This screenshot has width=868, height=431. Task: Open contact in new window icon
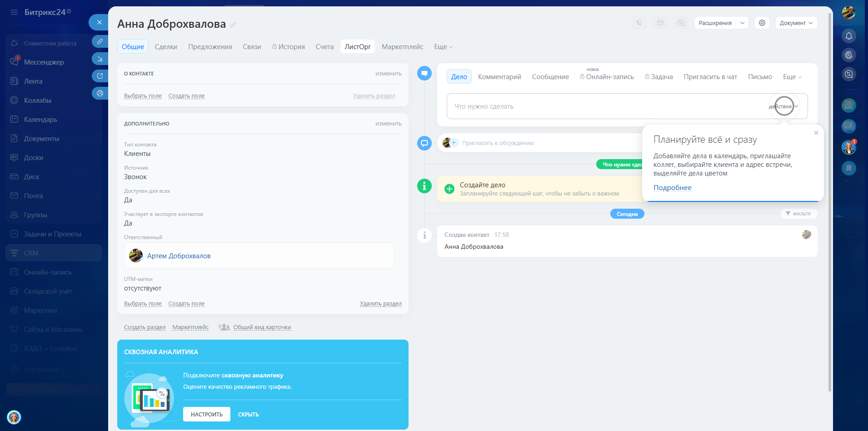pyautogui.click(x=100, y=76)
